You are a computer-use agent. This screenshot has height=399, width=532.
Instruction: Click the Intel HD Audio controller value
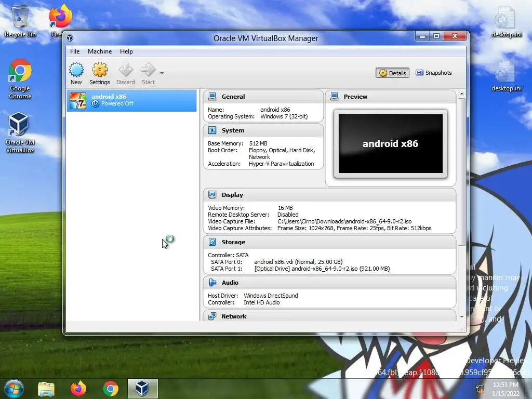(x=262, y=303)
